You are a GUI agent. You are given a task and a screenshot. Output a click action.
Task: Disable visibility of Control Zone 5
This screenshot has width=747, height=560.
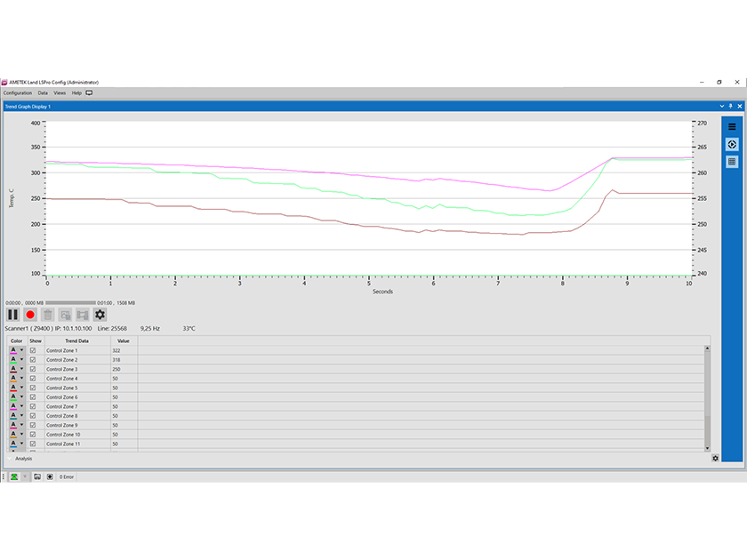coord(33,388)
